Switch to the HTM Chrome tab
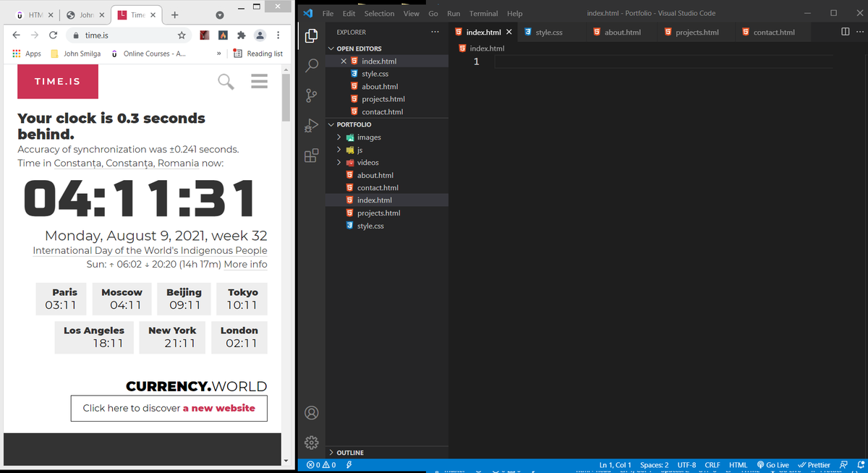The height and width of the screenshot is (473, 868). pos(33,15)
